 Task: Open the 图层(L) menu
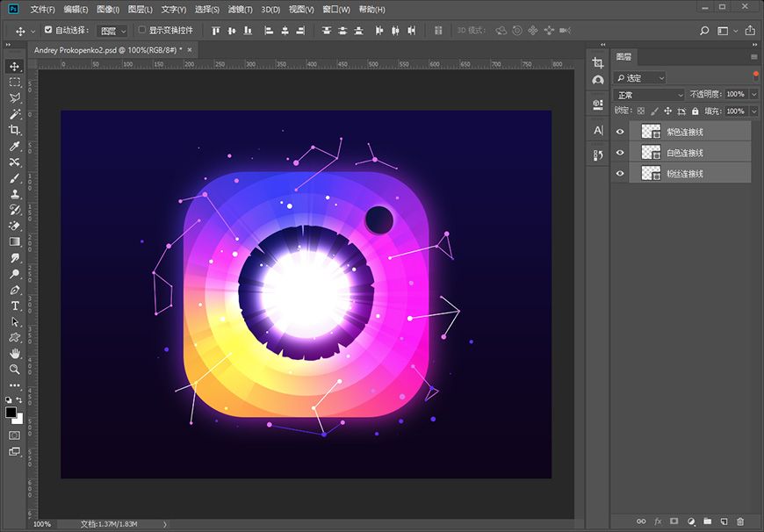[141, 10]
